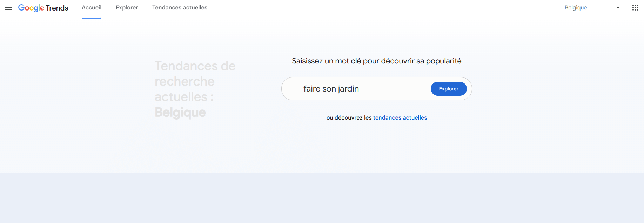
Task: Follow the tendances actuelles link
Action: (x=400, y=118)
